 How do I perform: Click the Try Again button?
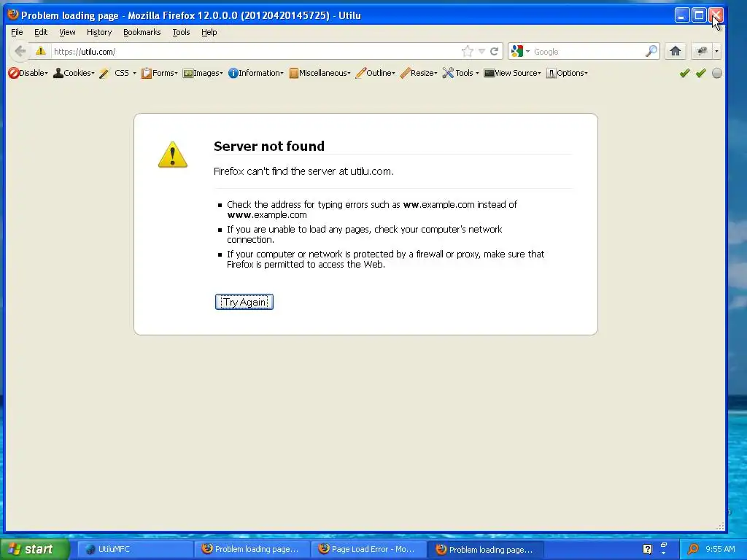pyautogui.click(x=244, y=302)
